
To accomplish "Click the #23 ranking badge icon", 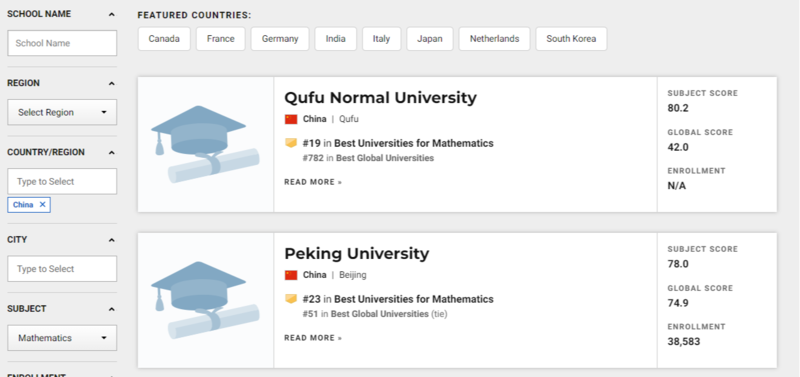I will (291, 299).
